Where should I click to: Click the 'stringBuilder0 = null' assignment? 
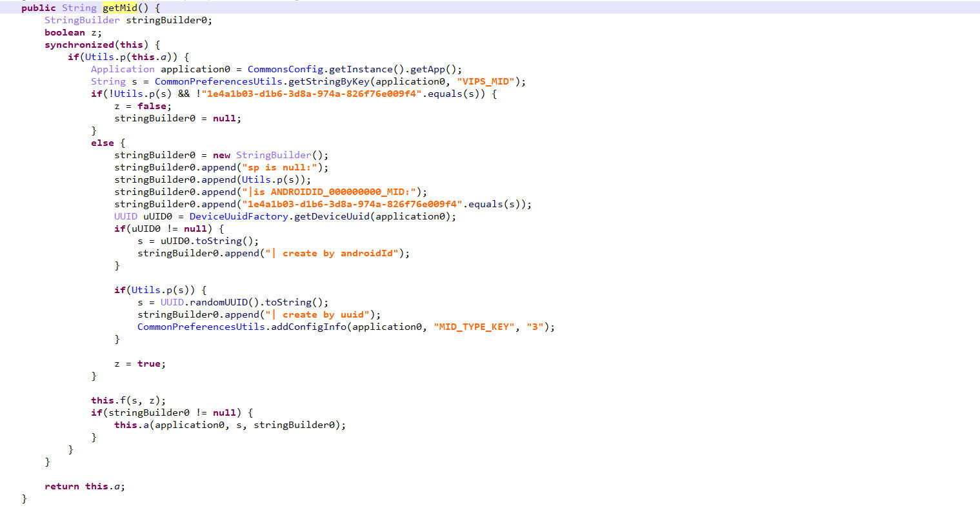[177, 118]
